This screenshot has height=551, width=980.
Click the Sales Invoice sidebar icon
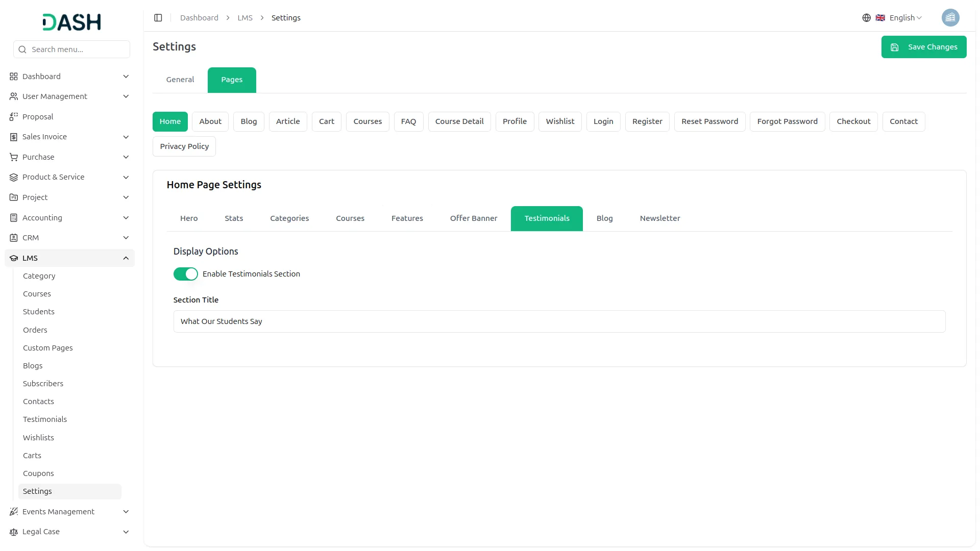click(x=14, y=137)
